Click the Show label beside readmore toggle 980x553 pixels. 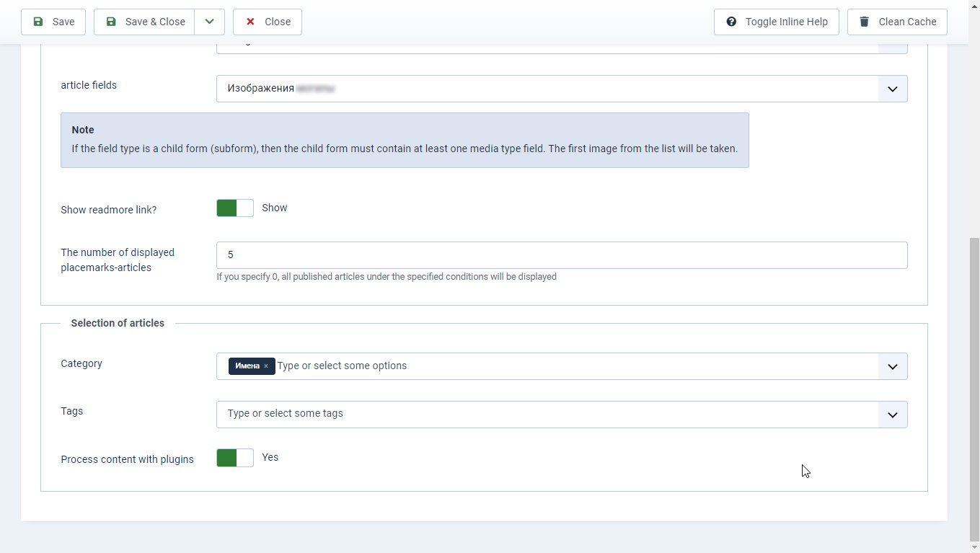tap(275, 208)
